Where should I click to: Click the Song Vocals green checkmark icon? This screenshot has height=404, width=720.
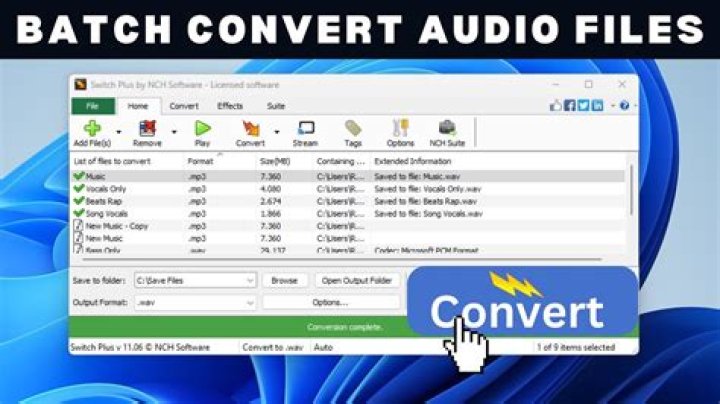pos(79,213)
